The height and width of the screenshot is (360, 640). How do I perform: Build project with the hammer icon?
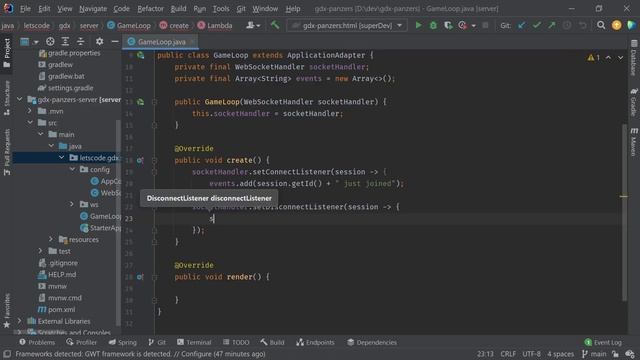275,25
